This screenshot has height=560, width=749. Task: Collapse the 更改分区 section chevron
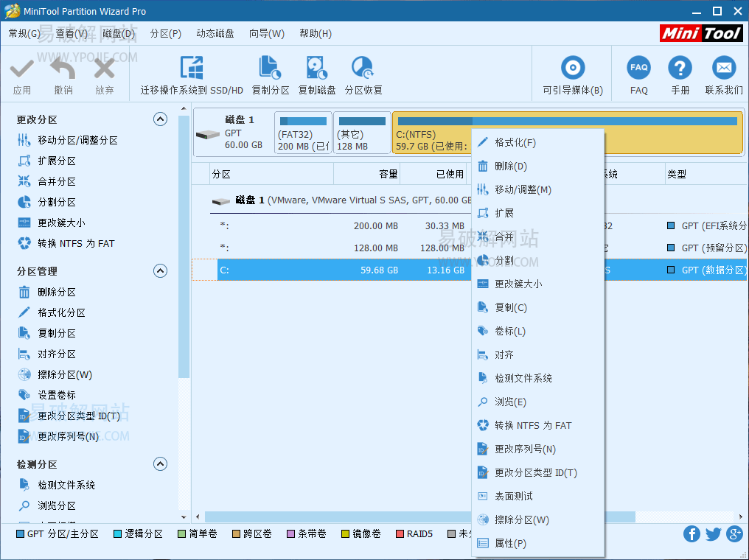click(160, 119)
